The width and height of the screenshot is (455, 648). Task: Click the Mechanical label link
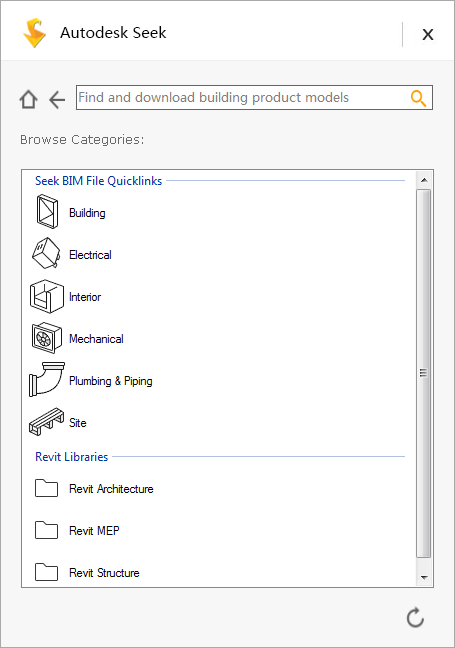pos(96,339)
